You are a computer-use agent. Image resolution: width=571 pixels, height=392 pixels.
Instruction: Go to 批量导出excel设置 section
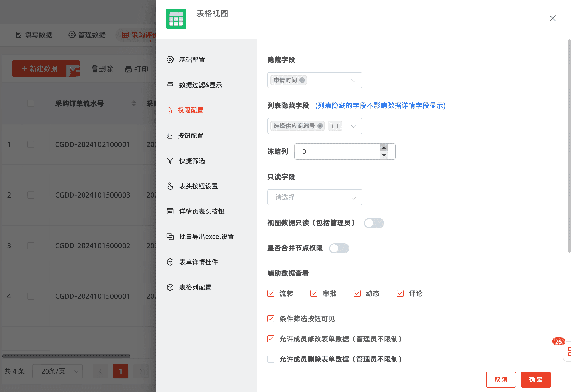(x=206, y=237)
